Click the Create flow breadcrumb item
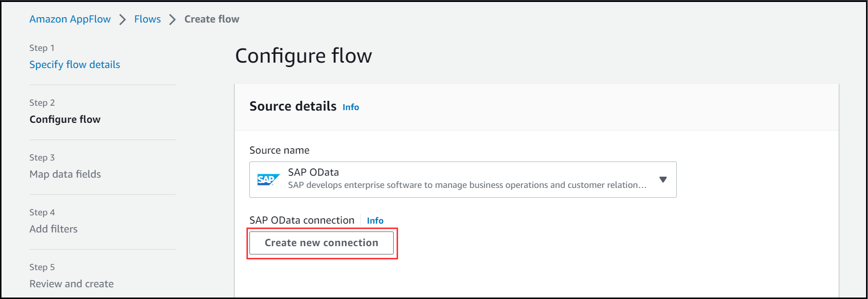Image resolution: width=868 pixels, height=299 pixels. click(x=212, y=19)
